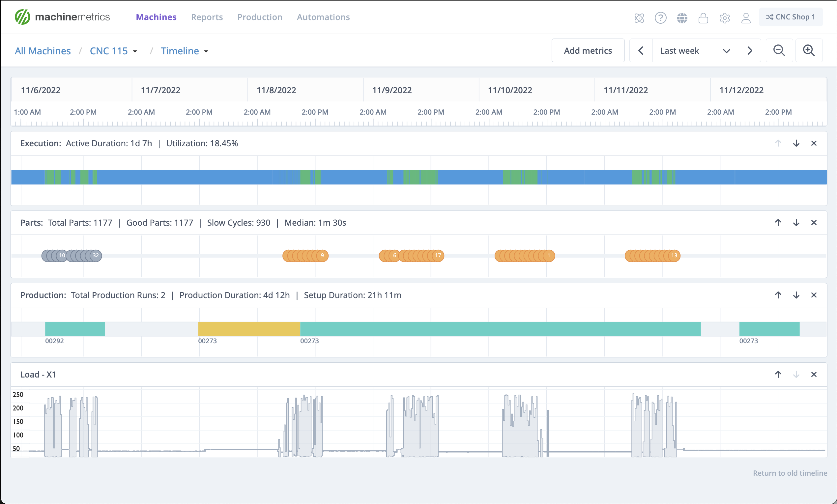The width and height of the screenshot is (837, 504).
Task: Open settings via the gear icon
Action: pyautogui.click(x=725, y=18)
